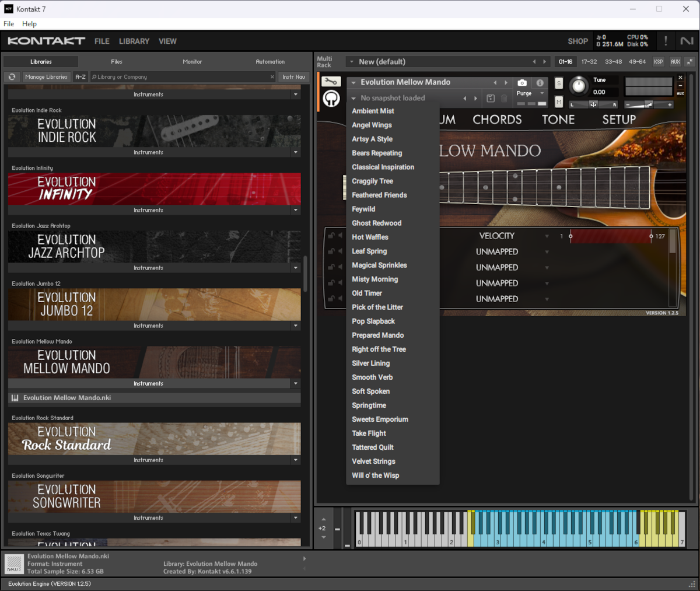Click the Manage Libraries button

point(46,77)
